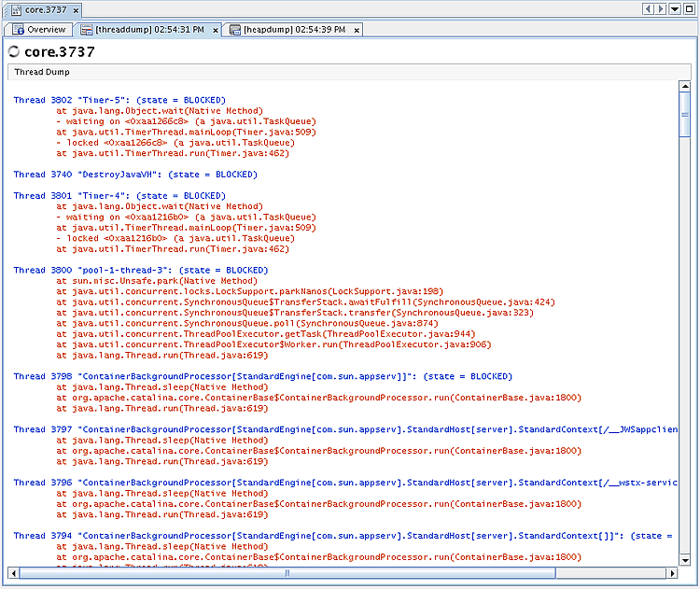Open the heapdump 02:54:39 PM tab
This screenshot has width=700, height=589.
(295, 30)
